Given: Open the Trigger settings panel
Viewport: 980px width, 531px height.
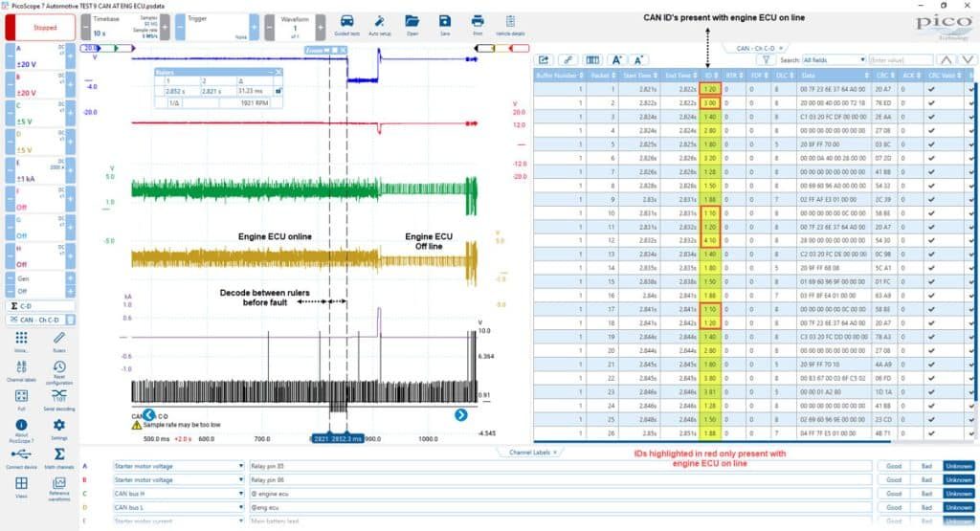Looking at the screenshot, I should point(217,28).
